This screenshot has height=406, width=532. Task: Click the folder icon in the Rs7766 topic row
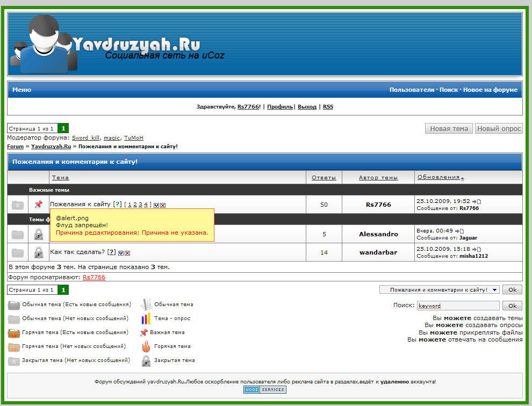(x=18, y=205)
